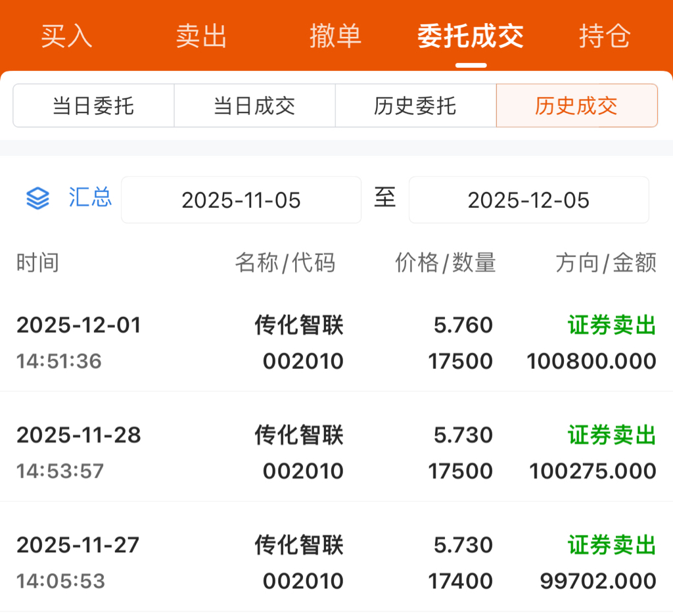Open the 2025-11-28 传化智联 trade record
Image resolution: width=673 pixels, height=616 pixels.
(x=336, y=453)
